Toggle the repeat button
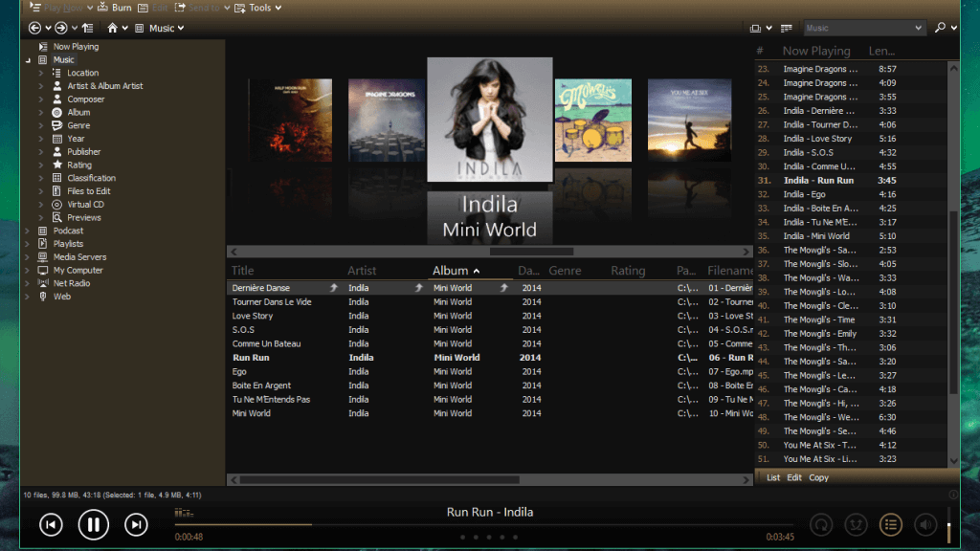Screen dimensions: 980x551 click(x=821, y=525)
